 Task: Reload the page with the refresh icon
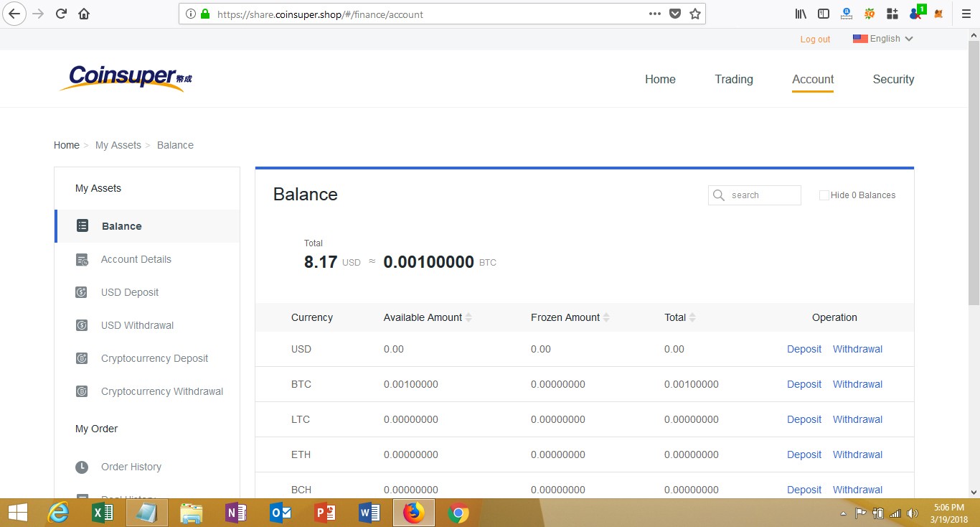tap(61, 14)
